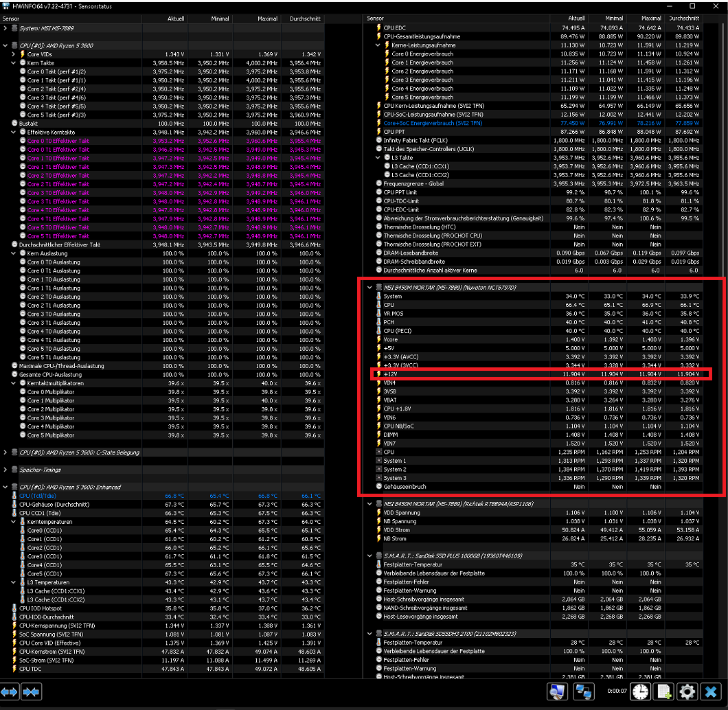The width and height of the screenshot is (728, 710).
Task: Open sensor settings gear icon
Action: coord(687,691)
